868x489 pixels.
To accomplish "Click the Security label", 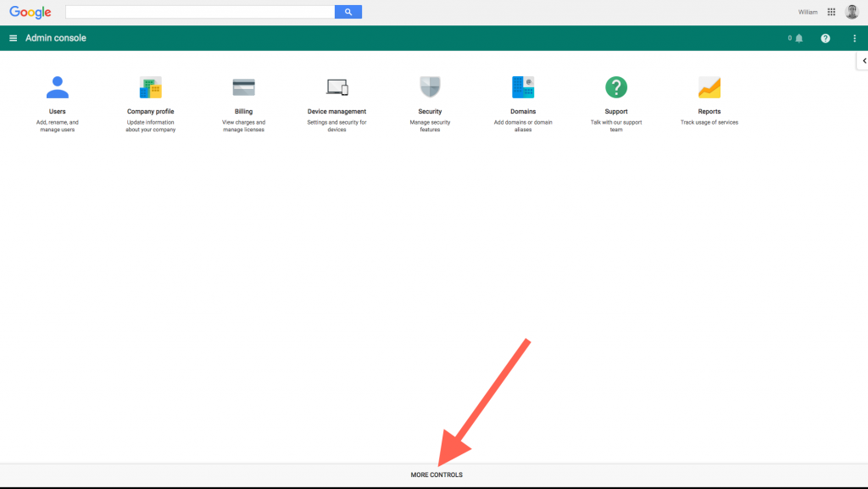I will [x=430, y=111].
